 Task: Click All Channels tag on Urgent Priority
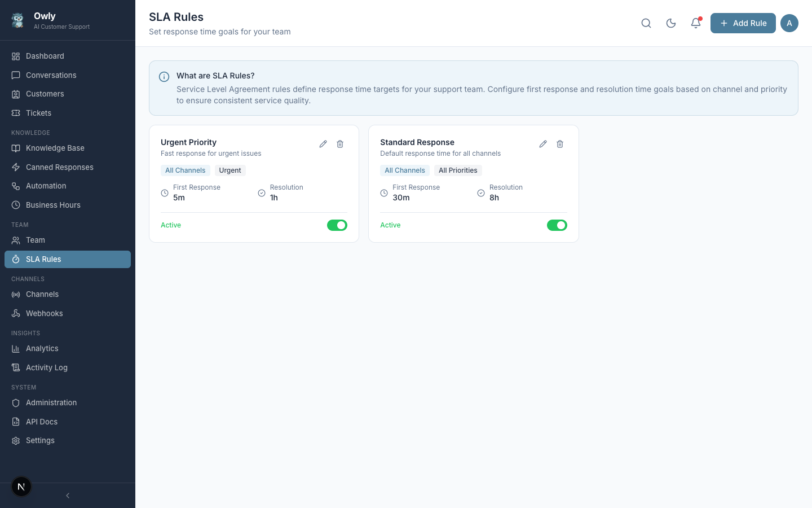coord(186,170)
